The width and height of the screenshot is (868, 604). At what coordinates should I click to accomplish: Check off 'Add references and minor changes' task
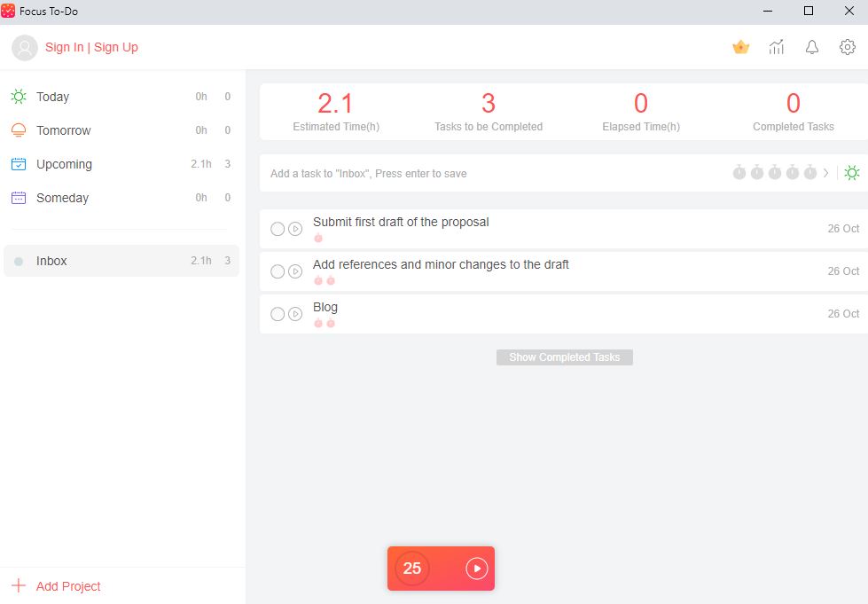278,271
